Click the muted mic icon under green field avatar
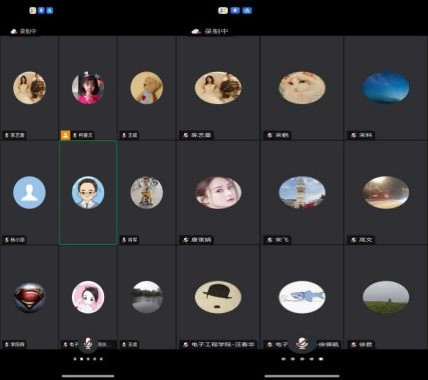 click(x=354, y=344)
